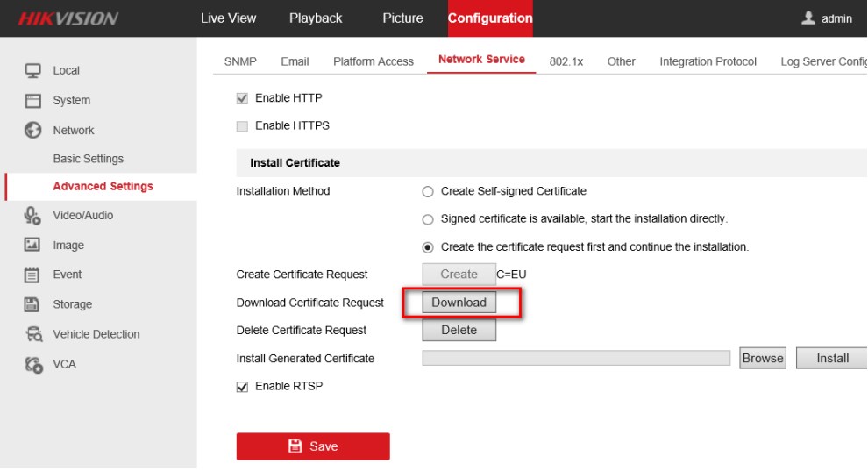Open Basic Settings under Network
The image size is (868, 471).
[x=88, y=159]
